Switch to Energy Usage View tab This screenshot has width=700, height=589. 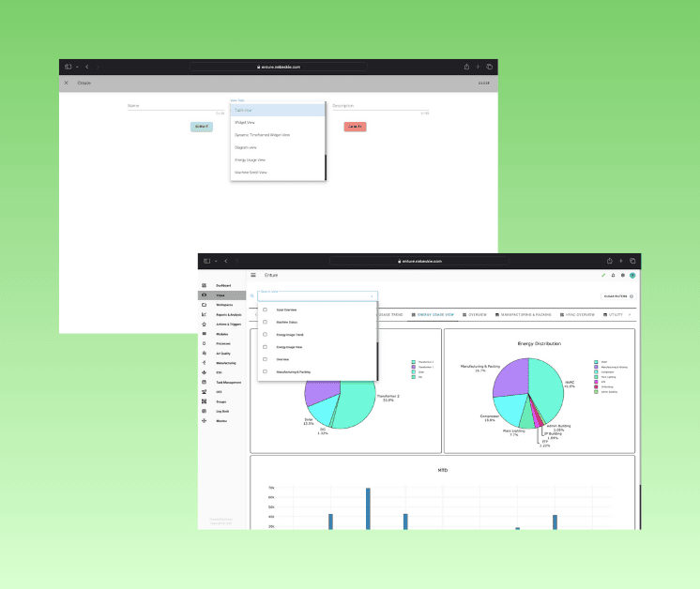[x=433, y=315]
